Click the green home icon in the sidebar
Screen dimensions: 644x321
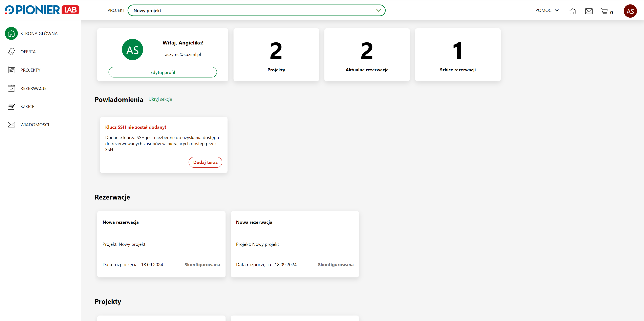point(11,33)
